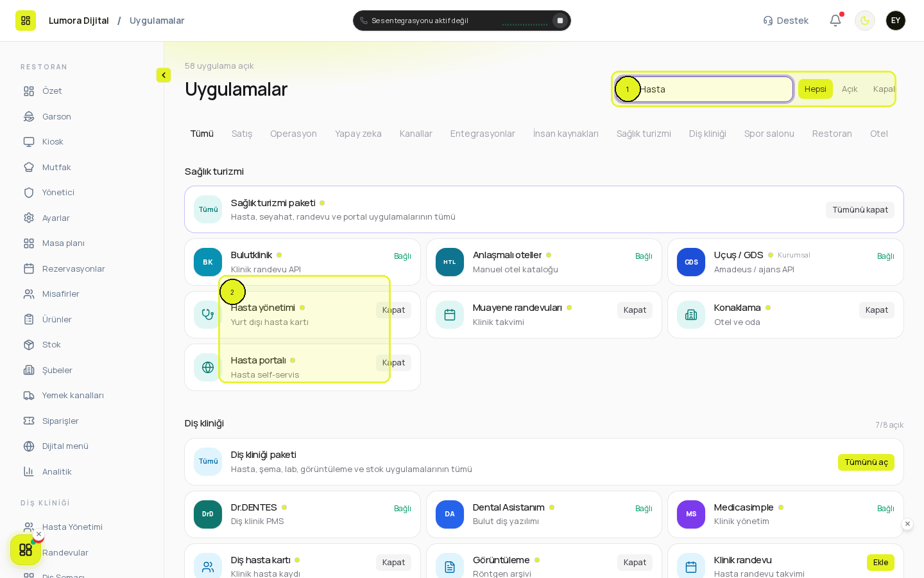Click Ekle on Klinik randevu card

tap(880, 563)
